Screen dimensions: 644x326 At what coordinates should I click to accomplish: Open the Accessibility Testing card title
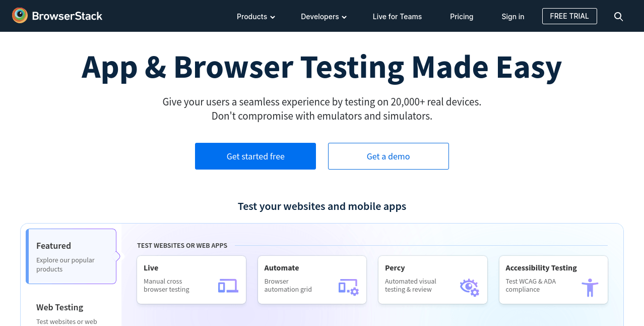pos(541,268)
